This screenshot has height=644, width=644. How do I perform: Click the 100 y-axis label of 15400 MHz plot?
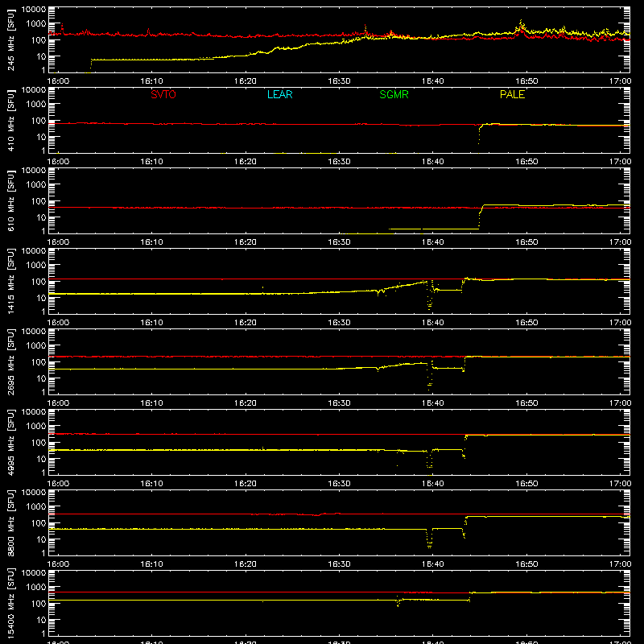39,604
